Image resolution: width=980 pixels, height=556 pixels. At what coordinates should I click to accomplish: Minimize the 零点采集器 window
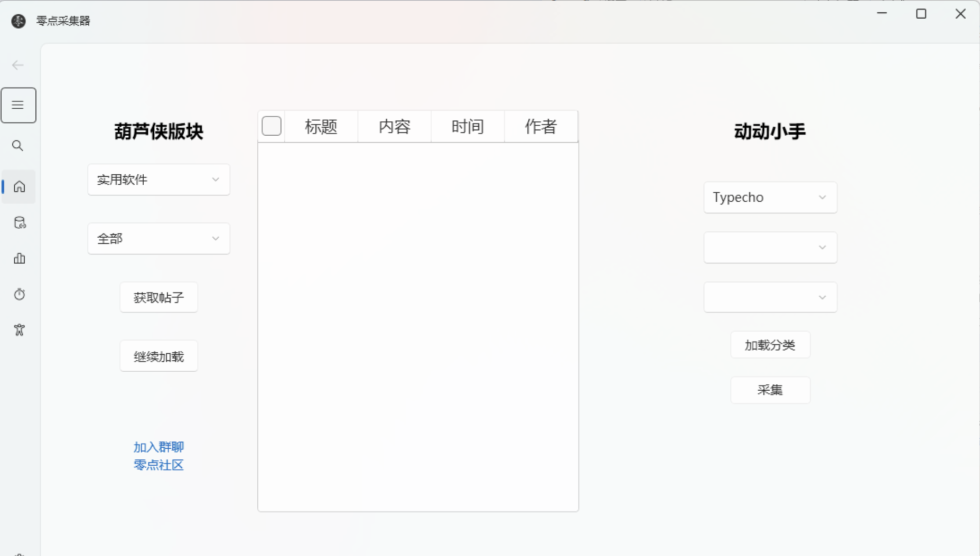coord(882,14)
